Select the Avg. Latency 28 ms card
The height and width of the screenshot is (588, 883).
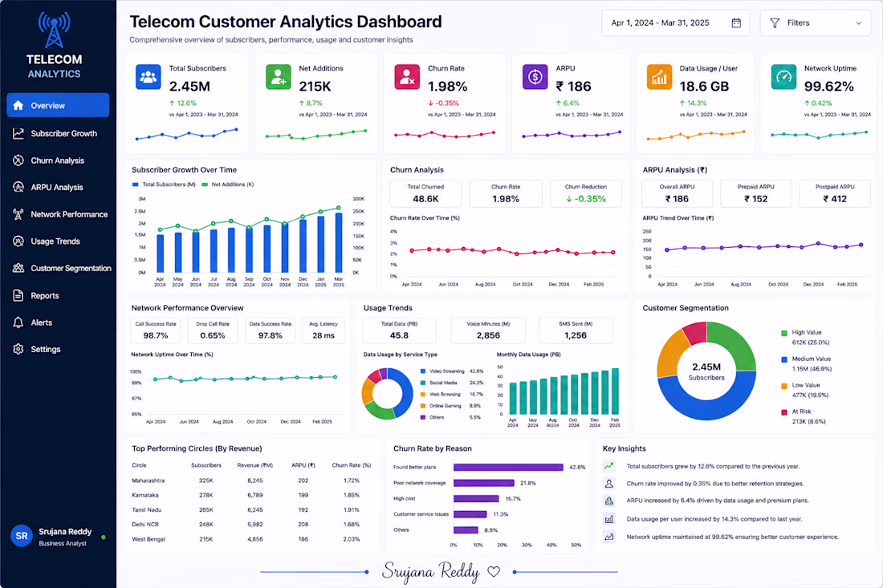point(323,330)
